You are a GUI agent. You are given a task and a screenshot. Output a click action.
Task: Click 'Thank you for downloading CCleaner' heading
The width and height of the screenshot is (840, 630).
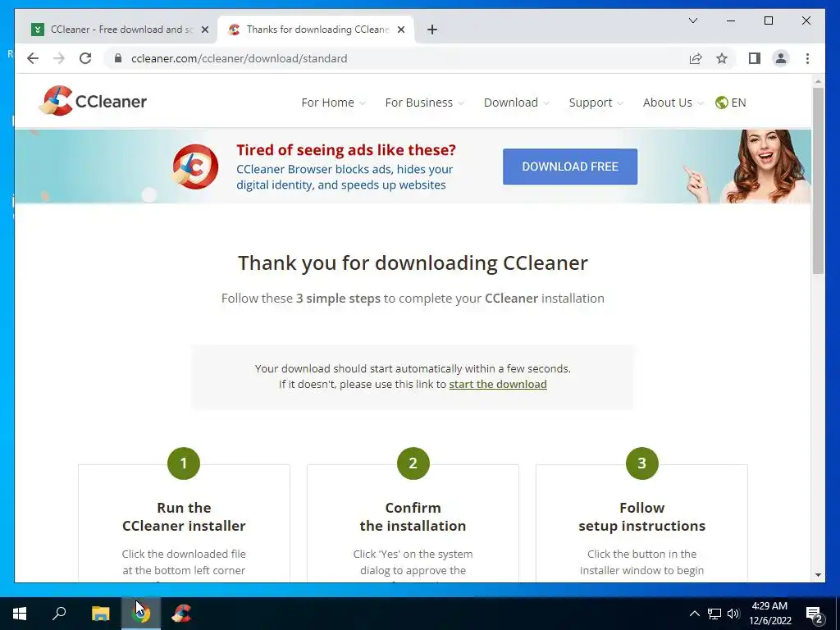(413, 263)
